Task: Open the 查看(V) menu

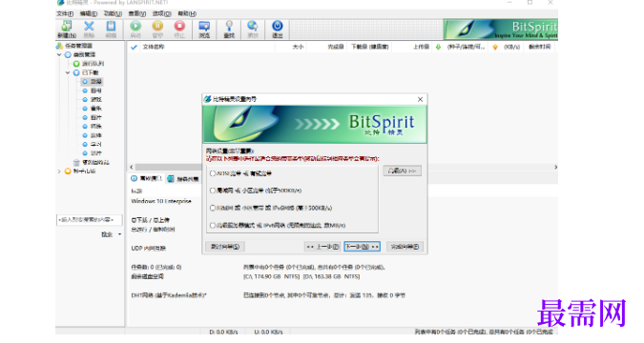Action: tap(137, 13)
